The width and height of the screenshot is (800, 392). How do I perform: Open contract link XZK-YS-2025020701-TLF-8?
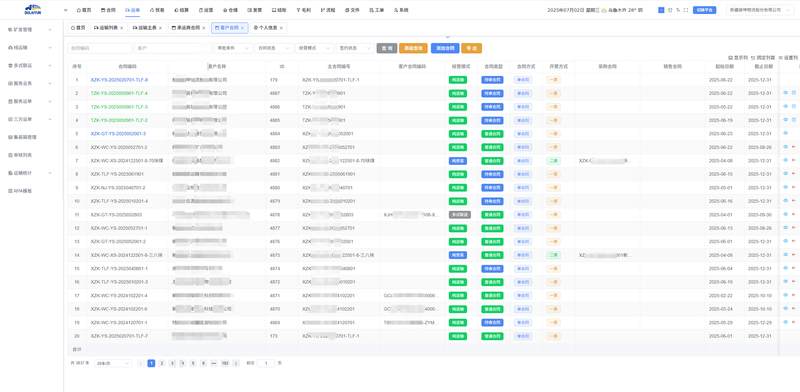[x=119, y=80]
